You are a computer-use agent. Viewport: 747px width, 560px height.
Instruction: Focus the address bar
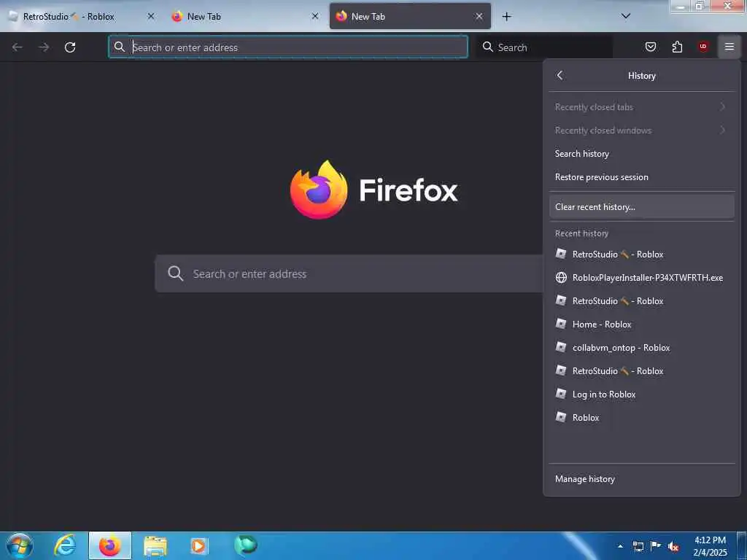[288, 47]
